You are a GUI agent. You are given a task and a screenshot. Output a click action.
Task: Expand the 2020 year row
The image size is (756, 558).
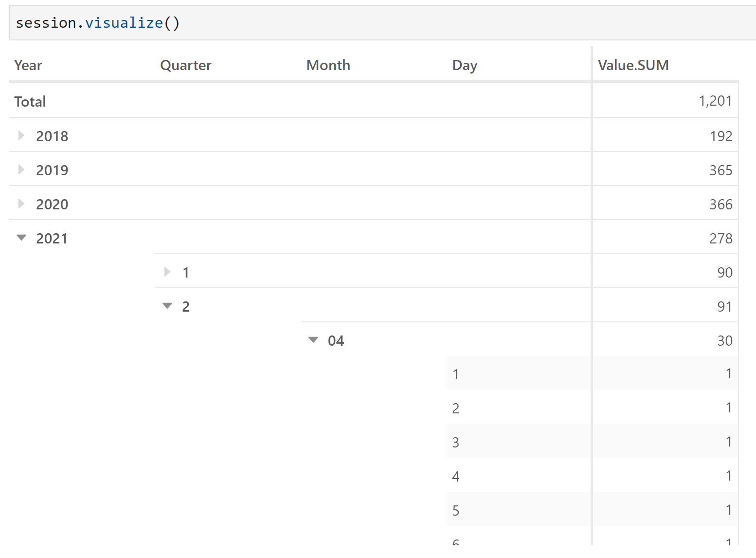click(21, 204)
